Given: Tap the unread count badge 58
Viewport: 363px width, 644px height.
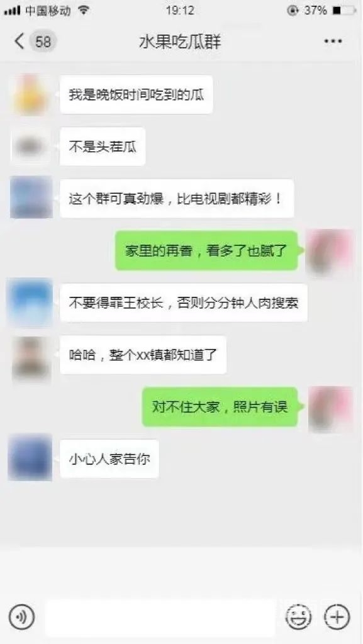Looking at the screenshot, I should pos(43,42).
